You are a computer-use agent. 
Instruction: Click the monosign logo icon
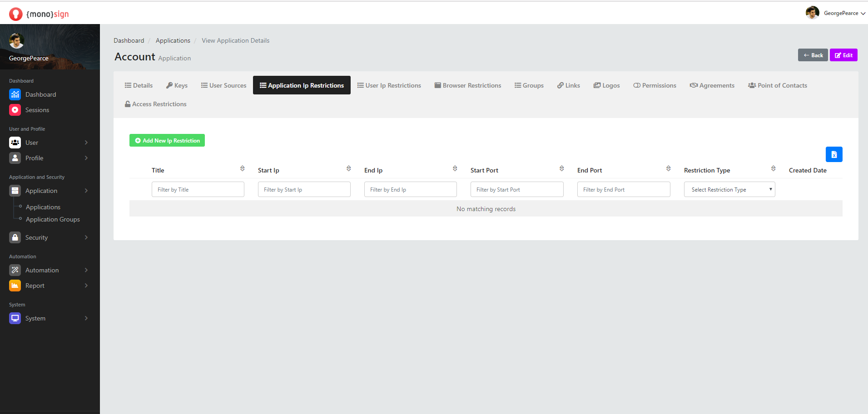point(16,14)
